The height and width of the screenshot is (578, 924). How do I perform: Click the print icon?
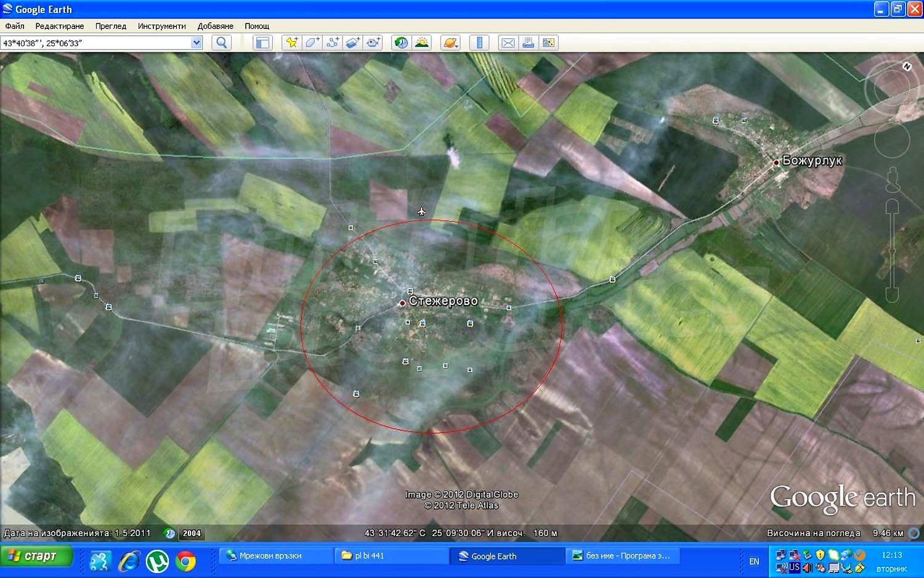coord(528,43)
